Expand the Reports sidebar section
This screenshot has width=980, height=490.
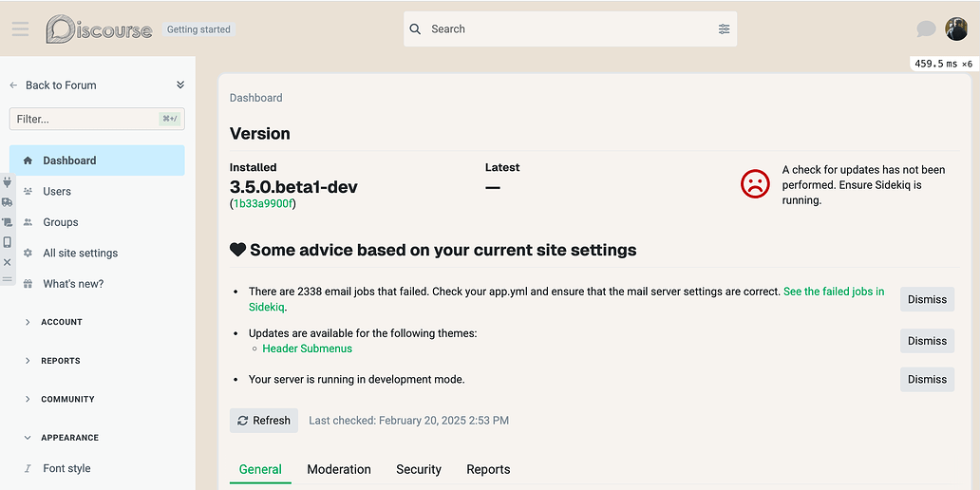click(x=60, y=361)
